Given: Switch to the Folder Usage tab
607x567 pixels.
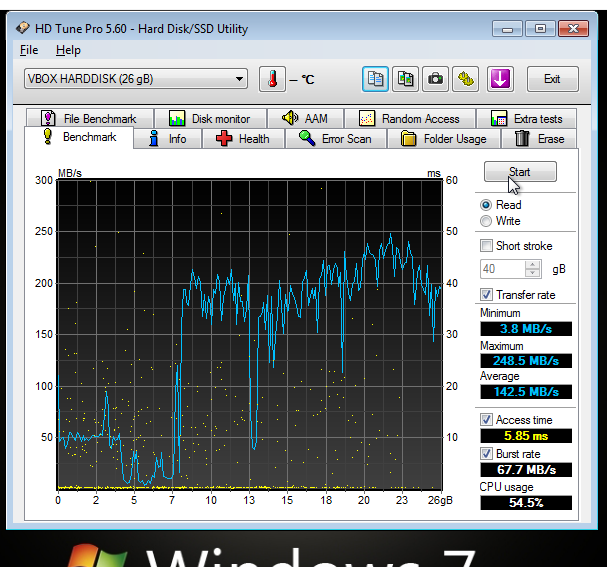Looking at the screenshot, I should (x=444, y=139).
